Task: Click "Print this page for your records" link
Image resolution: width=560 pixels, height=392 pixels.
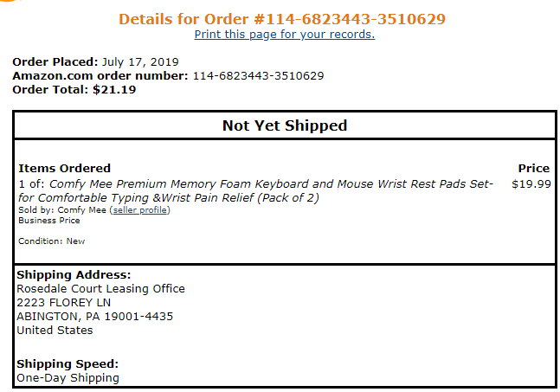Action: (x=284, y=35)
